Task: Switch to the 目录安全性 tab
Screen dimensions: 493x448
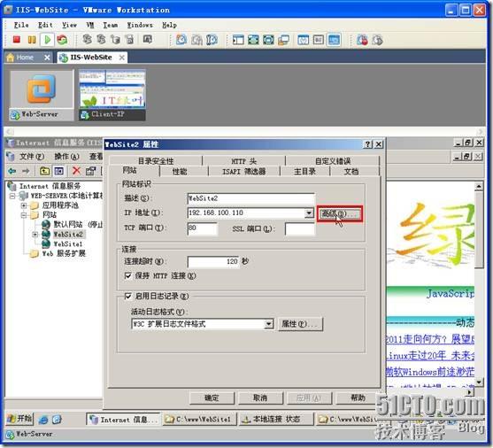Action: click(156, 161)
